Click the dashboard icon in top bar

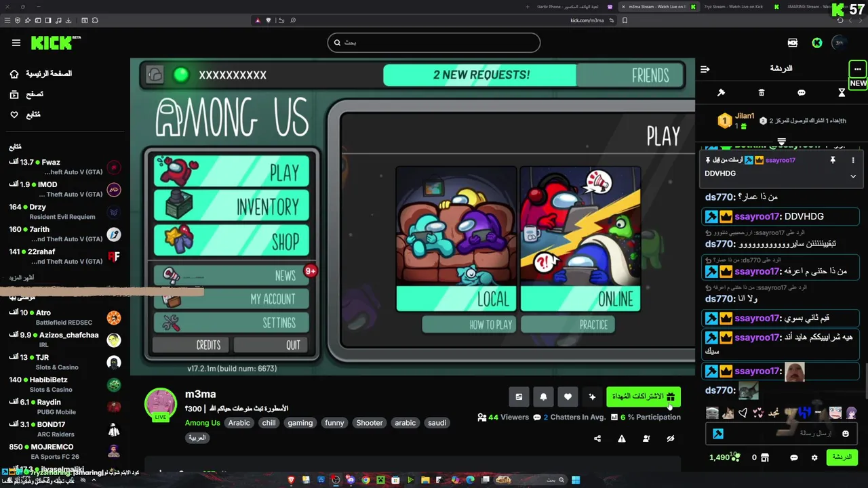click(793, 43)
